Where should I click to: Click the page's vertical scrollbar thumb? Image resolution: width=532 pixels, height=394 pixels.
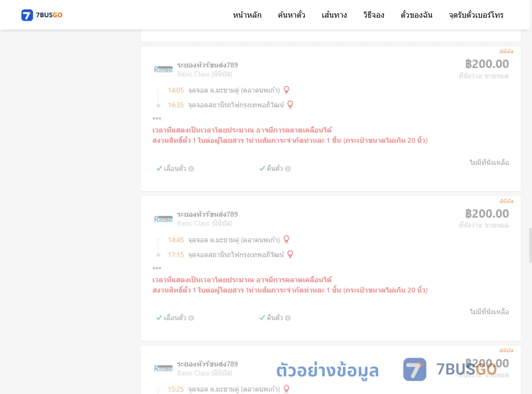point(531,246)
